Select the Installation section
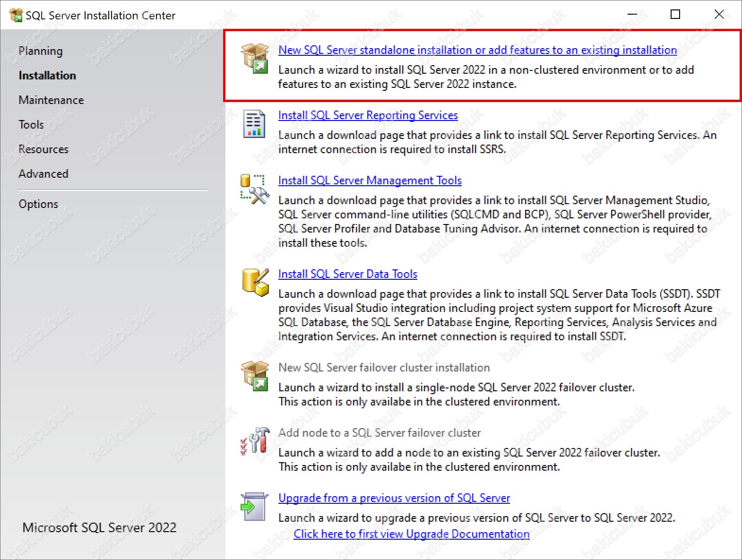742x560 pixels. pos(47,76)
